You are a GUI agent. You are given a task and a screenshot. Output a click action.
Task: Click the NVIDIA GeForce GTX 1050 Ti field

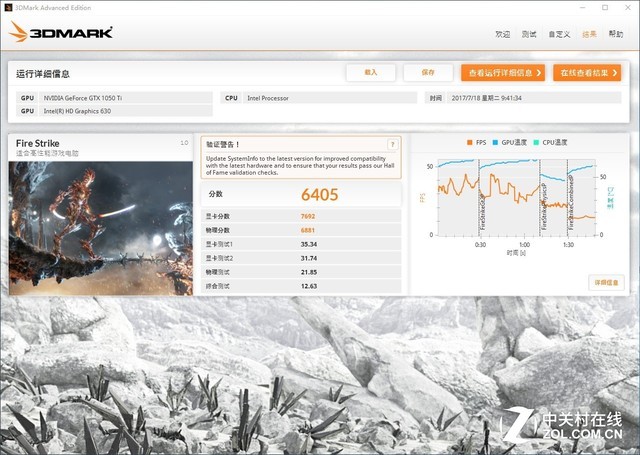[126, 98]
